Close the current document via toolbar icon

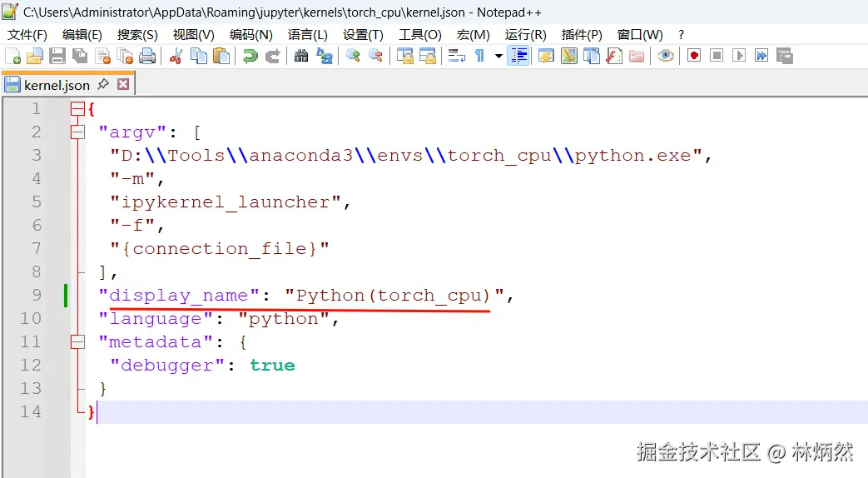coord(102,56)
